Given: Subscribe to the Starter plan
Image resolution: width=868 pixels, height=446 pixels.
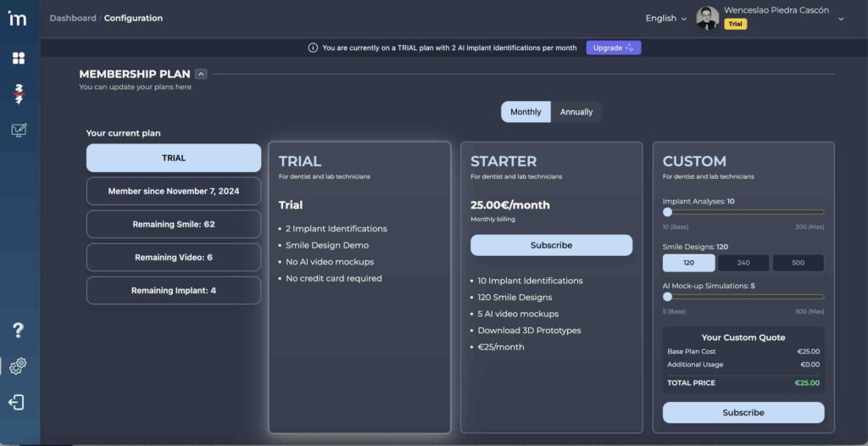Looking at the screenshot, I should (551, 245).
